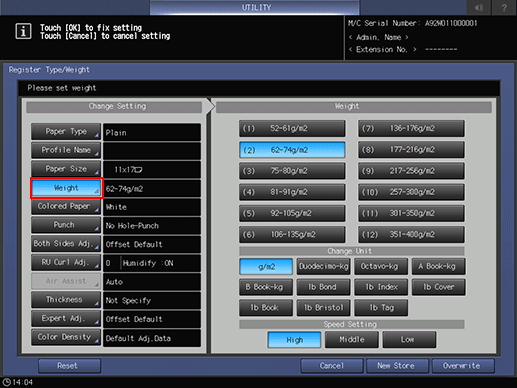
Task: Tap the White colored paper value
Action: tap(152, 207)
